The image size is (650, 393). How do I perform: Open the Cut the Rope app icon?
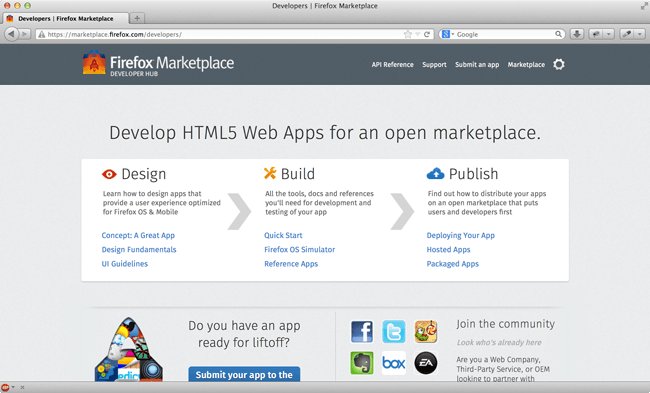(426, 331)
